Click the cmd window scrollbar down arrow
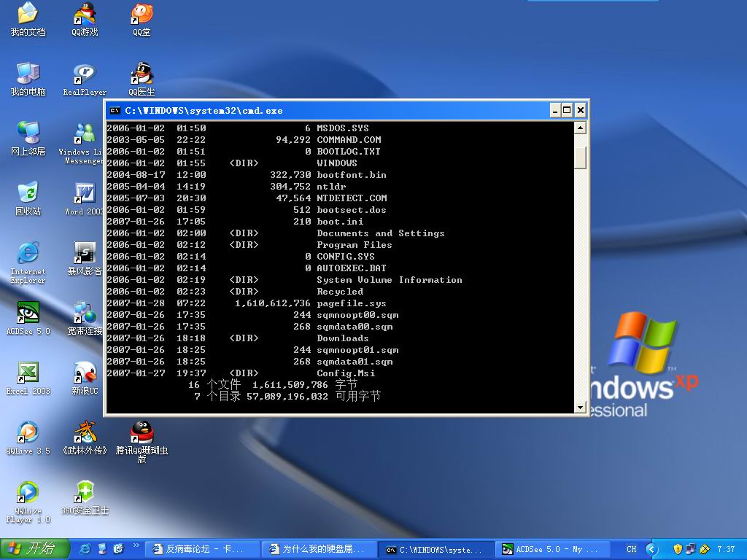The image size is (747, 560). click(581, 407)
